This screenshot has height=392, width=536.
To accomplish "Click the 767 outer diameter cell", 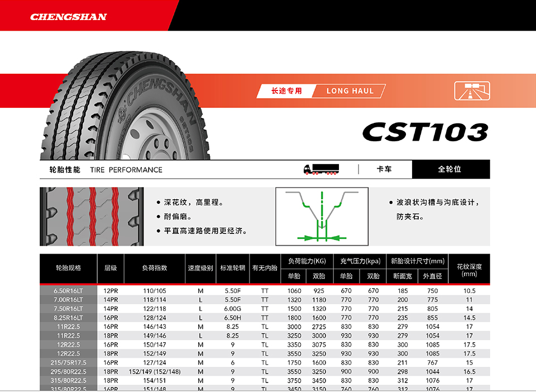I will [x=432, y=362].
